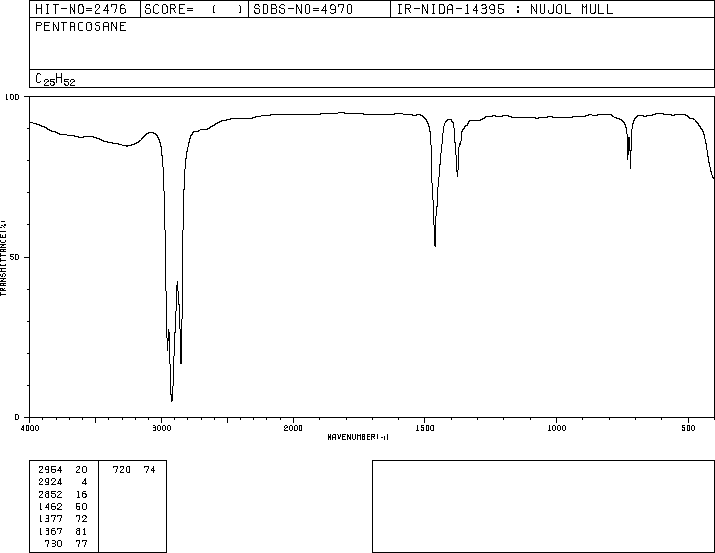The height and width of the screenshot is (553, 715).
Task: Select the SDBS-NO=4970 label
Action: click(303, 10)
